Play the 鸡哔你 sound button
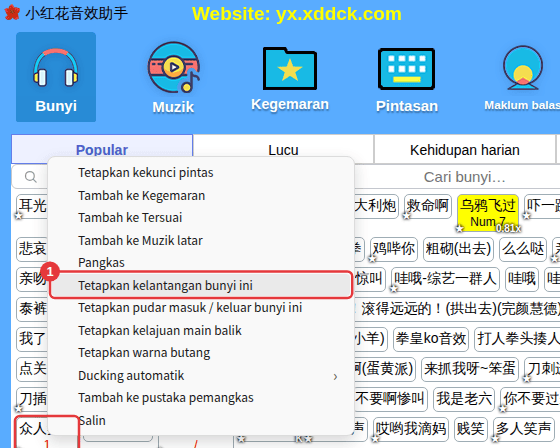The image size is (560, 448). (394, 249)
